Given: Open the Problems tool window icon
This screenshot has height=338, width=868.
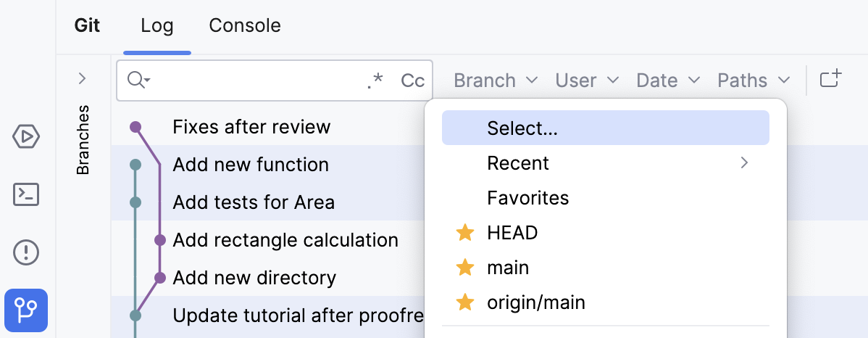Looking at the screenshot, I should coord(26,252).
